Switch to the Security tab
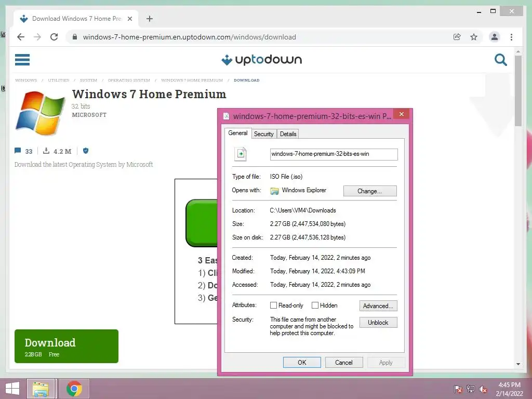 pos(263,134)
